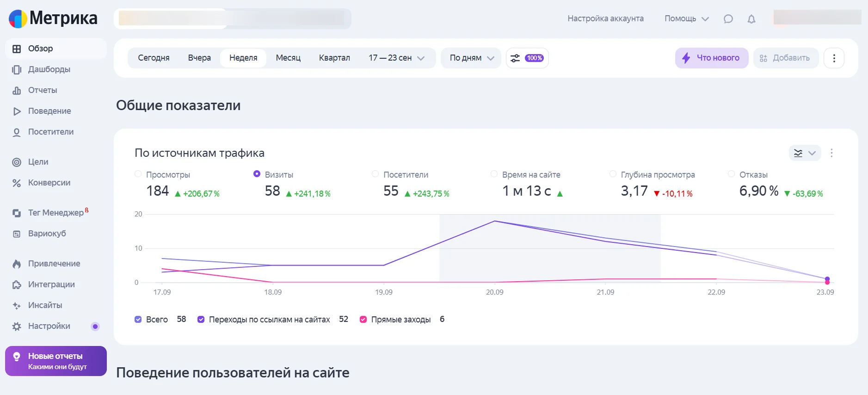
Task: Open the chart type selector dropdown
Action: pyautogui.click(x=805, y=153)
